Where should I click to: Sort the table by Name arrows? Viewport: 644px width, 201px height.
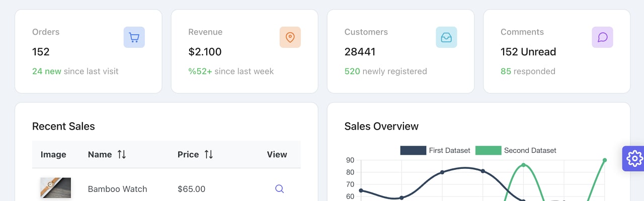(x=121, y=154)
